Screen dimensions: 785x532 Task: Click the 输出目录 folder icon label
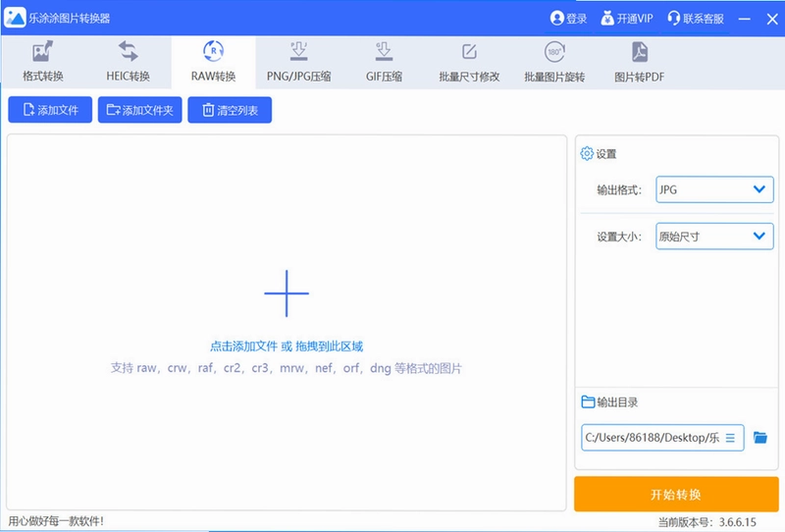(609, 401)
